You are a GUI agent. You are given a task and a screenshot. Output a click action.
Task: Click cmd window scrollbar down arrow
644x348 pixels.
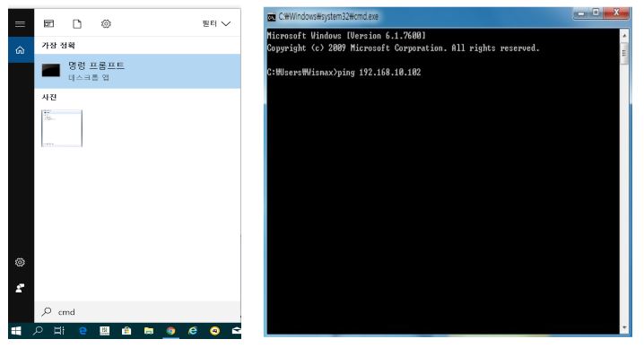pos(624,328)
